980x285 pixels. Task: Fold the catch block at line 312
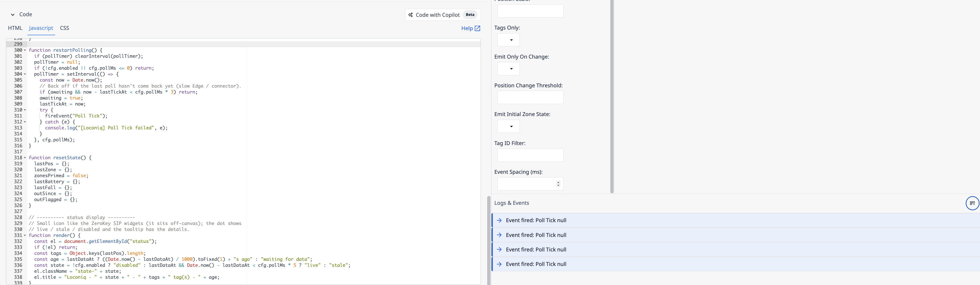[25, 122]
